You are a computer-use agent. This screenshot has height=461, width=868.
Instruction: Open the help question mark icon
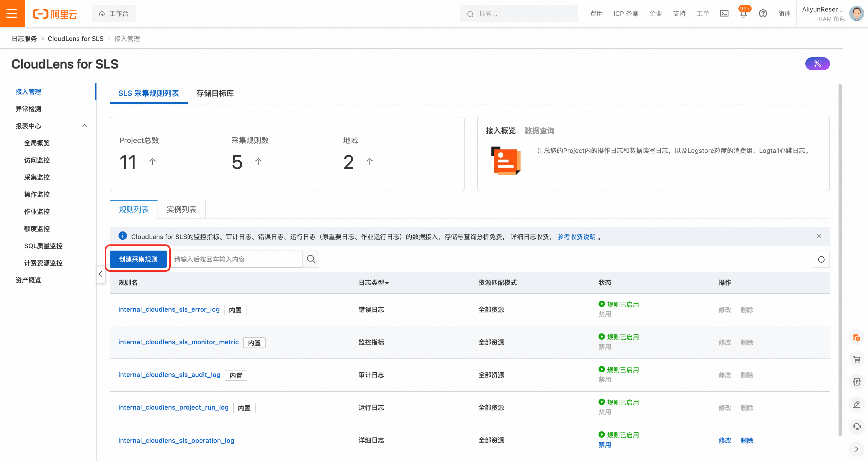[763, 13]
